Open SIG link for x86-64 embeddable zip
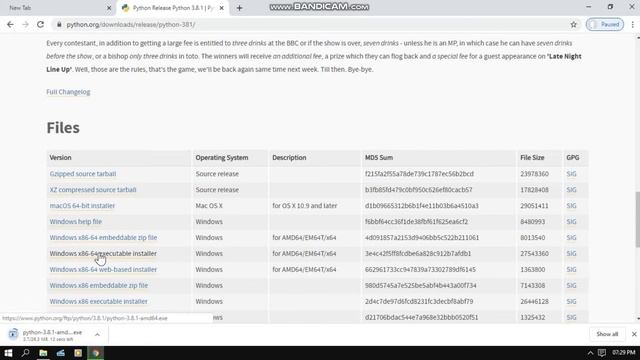 [x=571, y=237]
